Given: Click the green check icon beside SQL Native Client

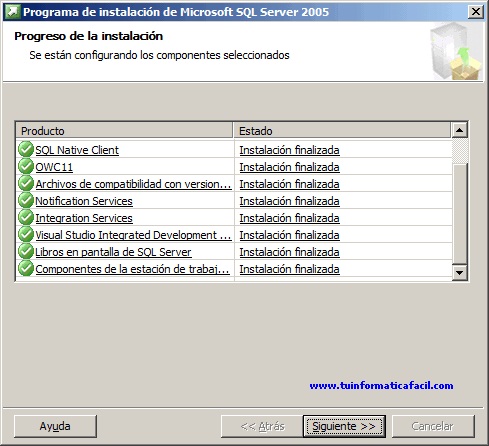Looking at the screenshot, I should coord(26,149).
